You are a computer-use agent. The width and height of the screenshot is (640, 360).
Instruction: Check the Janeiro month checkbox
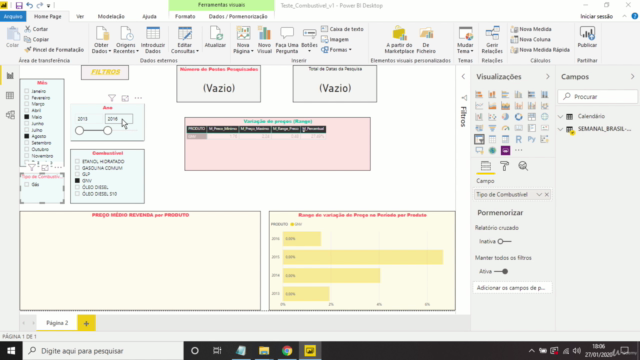coord(27,91)
